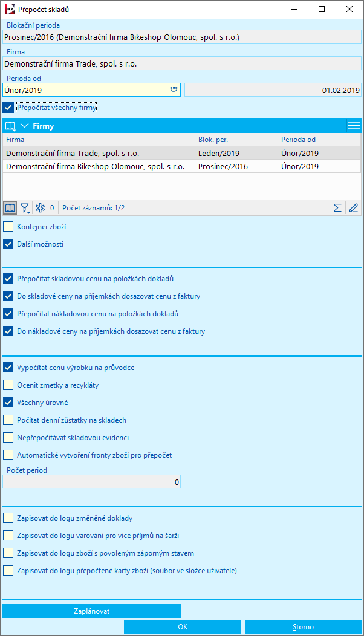Click the Leden/2019 cell

[x=236, y=153]
